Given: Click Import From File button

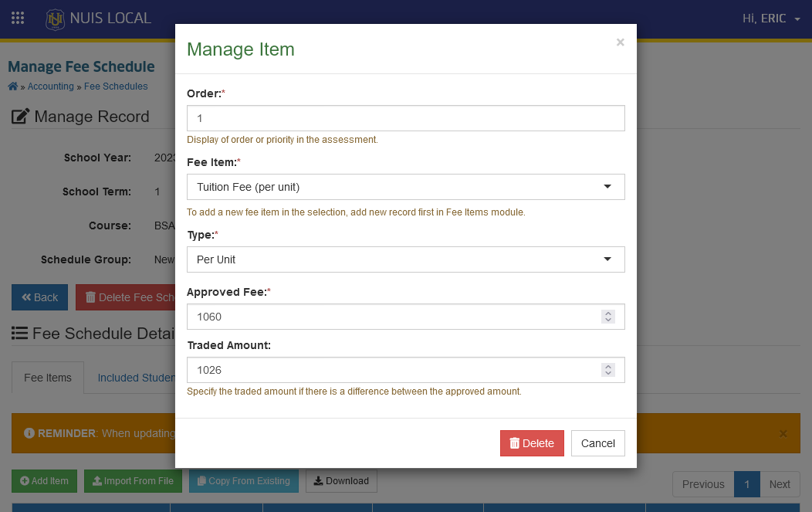Looking at the screenshot, I should 133,481.
